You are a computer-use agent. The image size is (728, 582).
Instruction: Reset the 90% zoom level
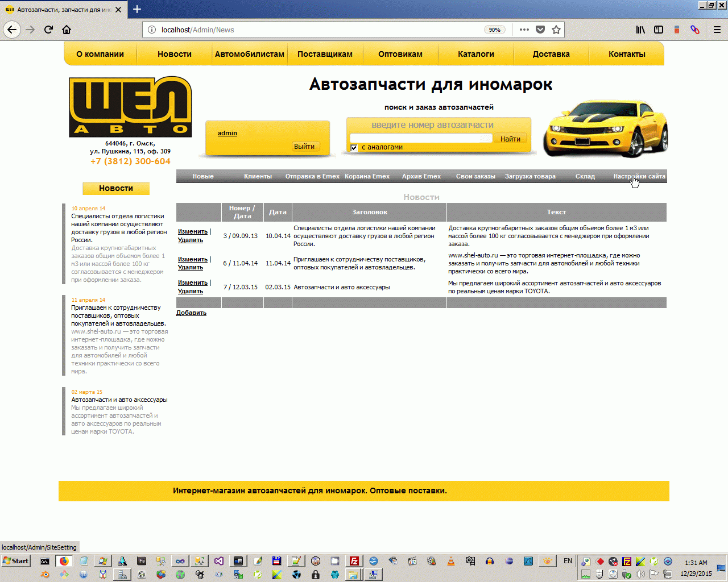[x=495, y=30]
